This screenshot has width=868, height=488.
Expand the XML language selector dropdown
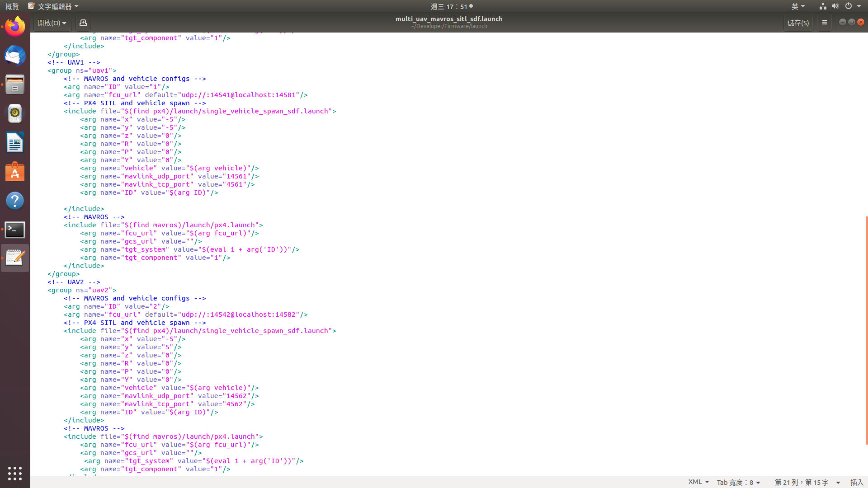coord(698,482)
